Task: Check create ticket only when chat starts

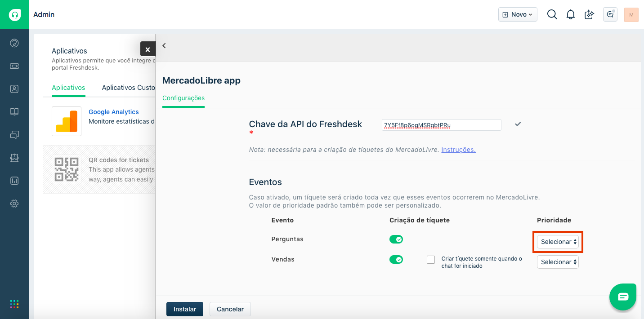Action: pyautogui.click(x=431, y=260)
